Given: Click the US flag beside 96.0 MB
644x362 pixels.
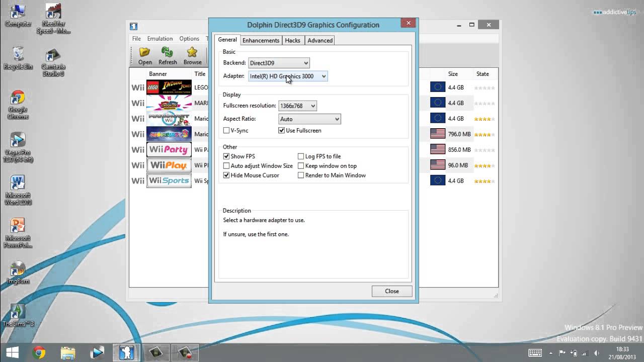Looking at the screenshot, I should coord(438,165).
